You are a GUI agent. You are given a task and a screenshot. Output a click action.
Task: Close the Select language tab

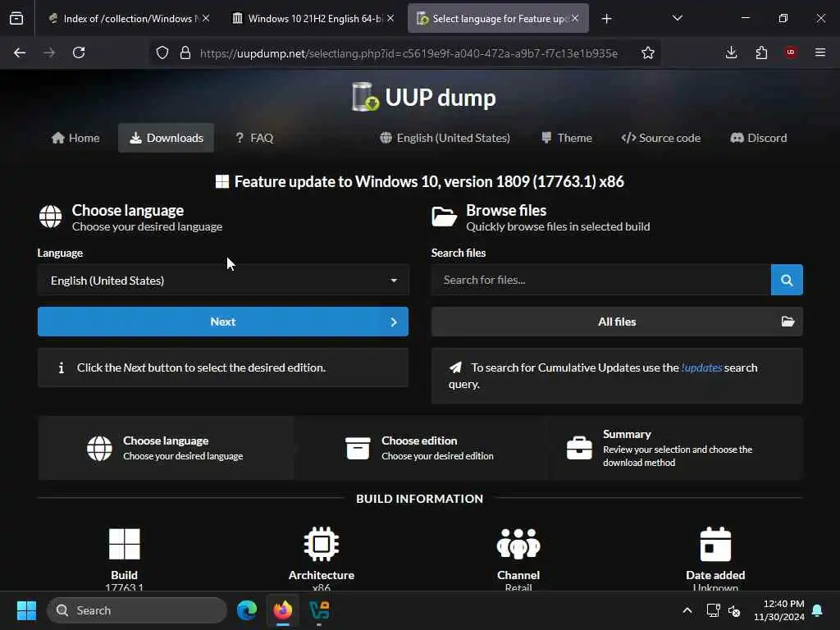(575, 18)
